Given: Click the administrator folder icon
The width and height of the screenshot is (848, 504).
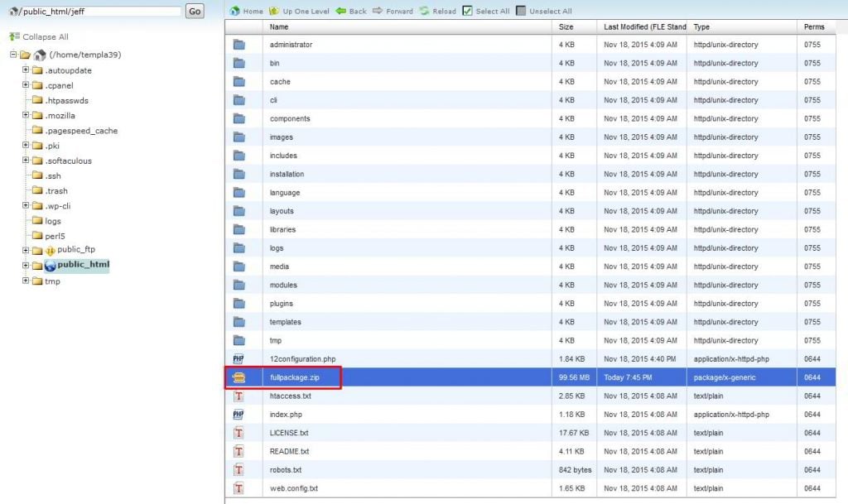Looking at the screenshot, I should point(238,45).
